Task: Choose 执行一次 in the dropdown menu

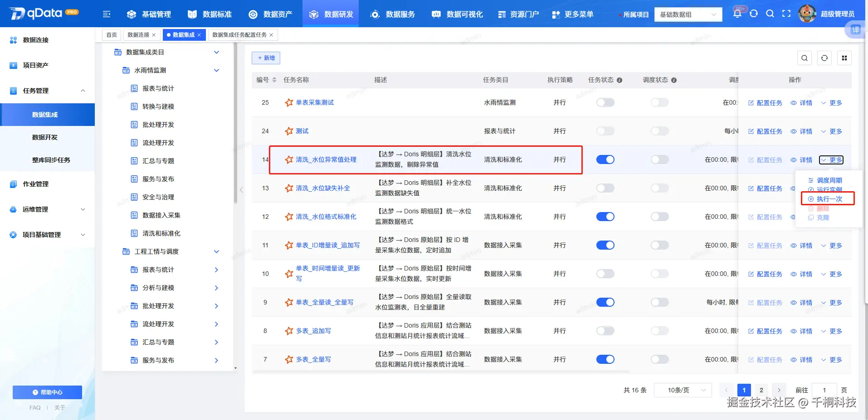Action: point(826,199)
